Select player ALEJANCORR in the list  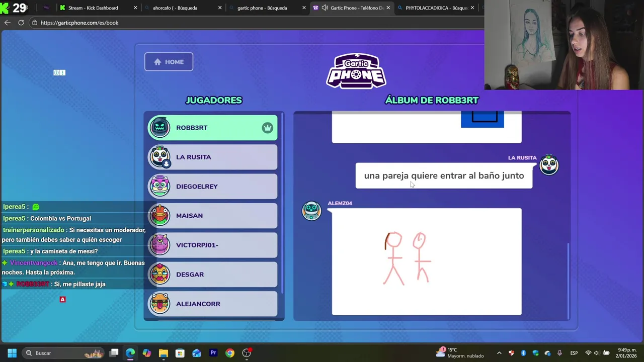pyautogui.click(x=212, y=304)
